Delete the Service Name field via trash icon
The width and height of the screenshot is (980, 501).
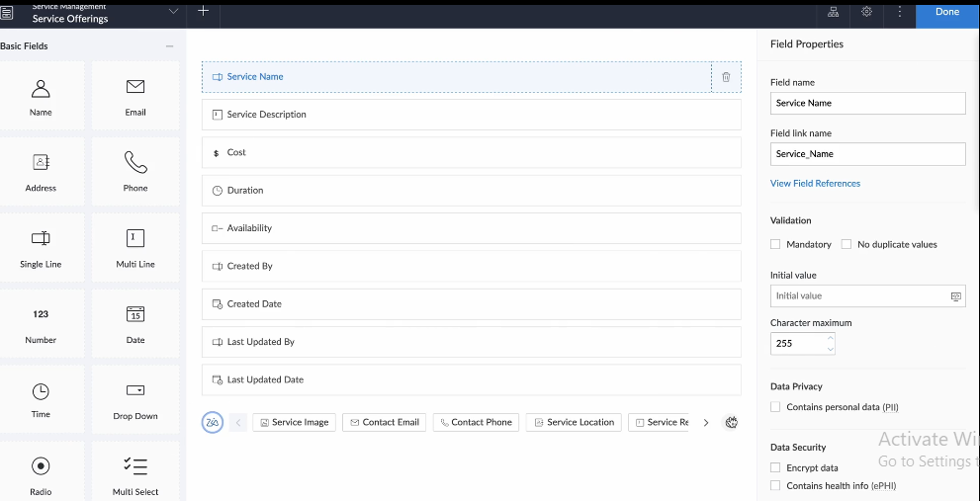pyautogui.click(x=726, y=77)
